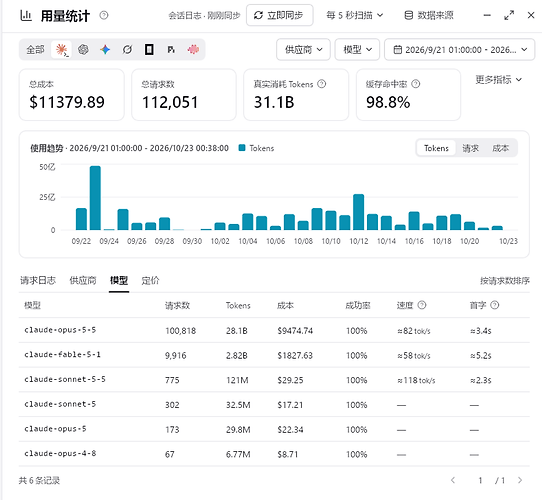Click the 10/12 chart bar

[358, 212]
